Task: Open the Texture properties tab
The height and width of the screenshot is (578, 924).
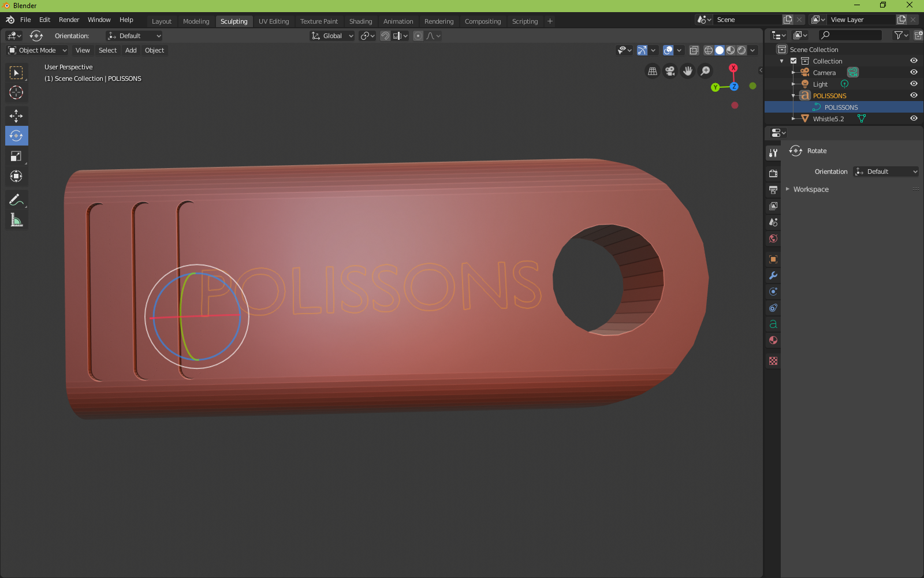Action: point(773,361)
